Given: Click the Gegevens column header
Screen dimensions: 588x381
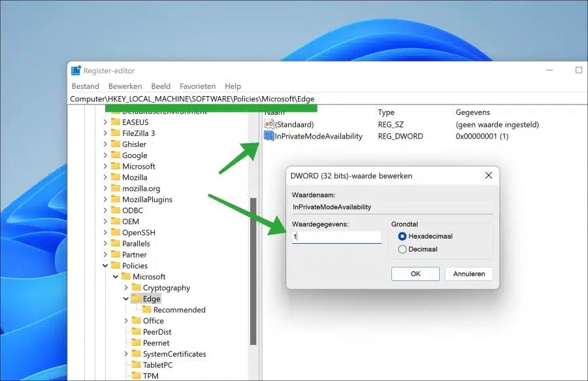Looking at the screenshot, I should tap(473, 112).
